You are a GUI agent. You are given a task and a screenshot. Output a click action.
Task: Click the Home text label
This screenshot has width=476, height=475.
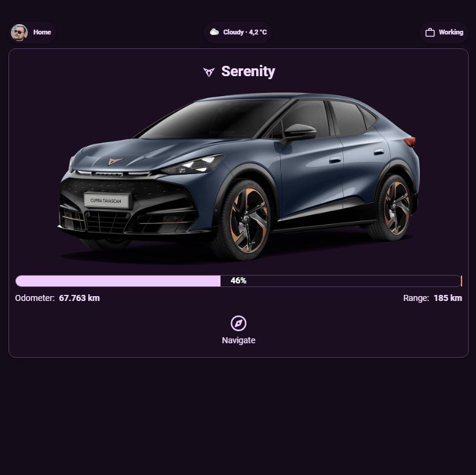(x=42, y=32)
